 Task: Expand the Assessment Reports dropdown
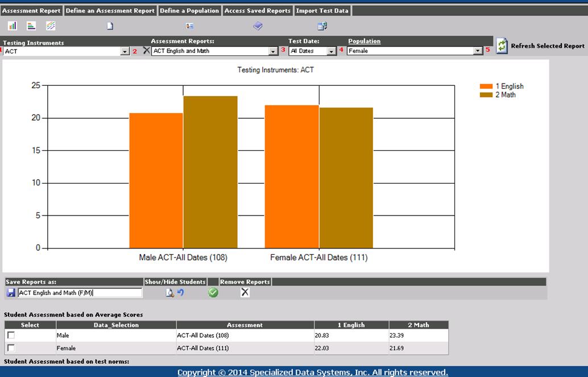pos(272,51)
